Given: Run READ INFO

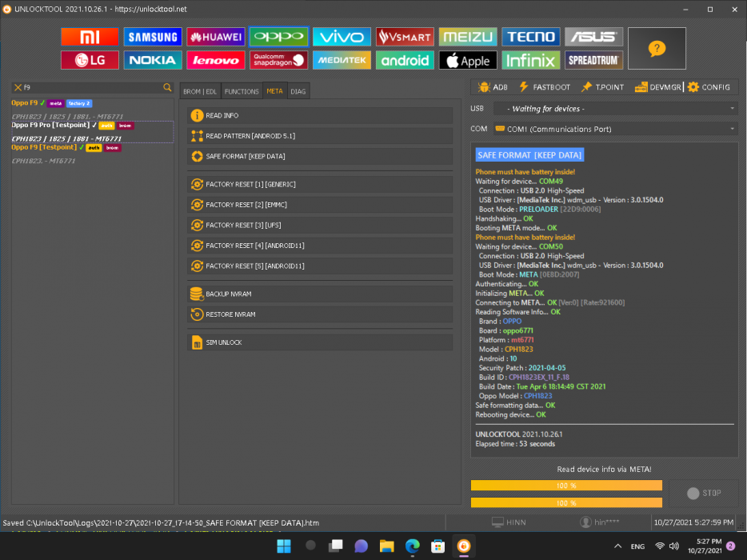Looking at the screenshot, I should tap(320, 115).
